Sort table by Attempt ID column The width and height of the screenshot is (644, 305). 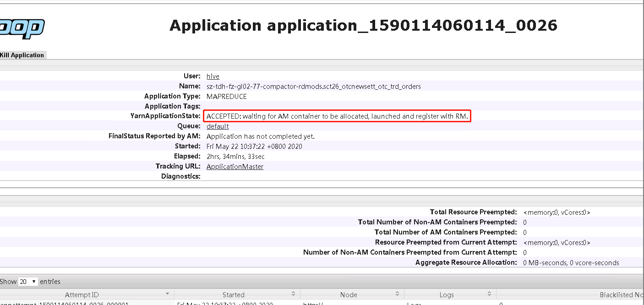[x=82, y=295]
